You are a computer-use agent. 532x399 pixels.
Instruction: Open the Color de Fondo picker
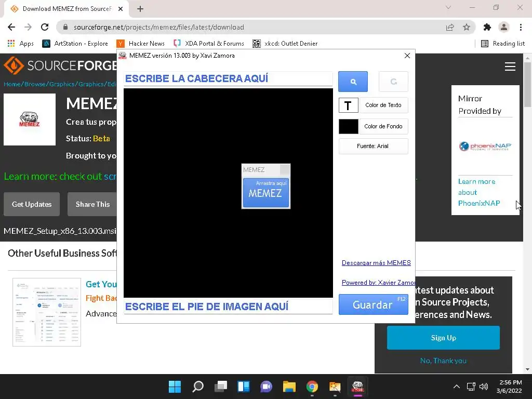click(383, 127)
